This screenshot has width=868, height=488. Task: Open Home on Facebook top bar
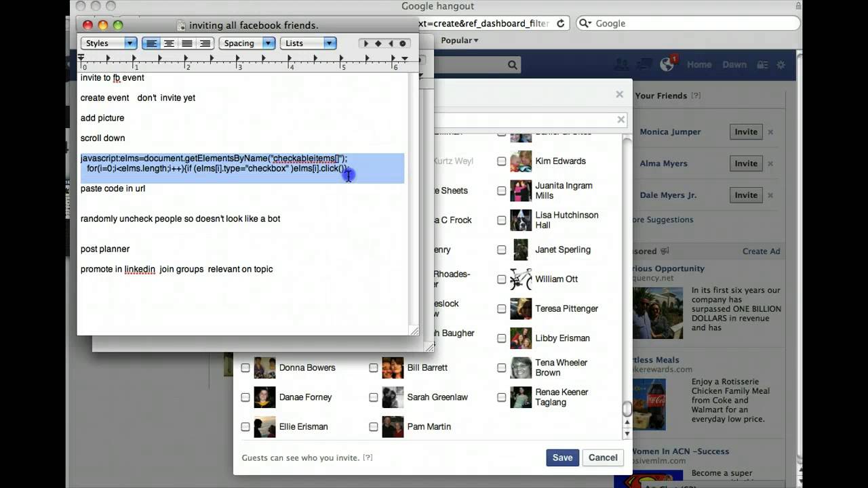coord(699,65)
